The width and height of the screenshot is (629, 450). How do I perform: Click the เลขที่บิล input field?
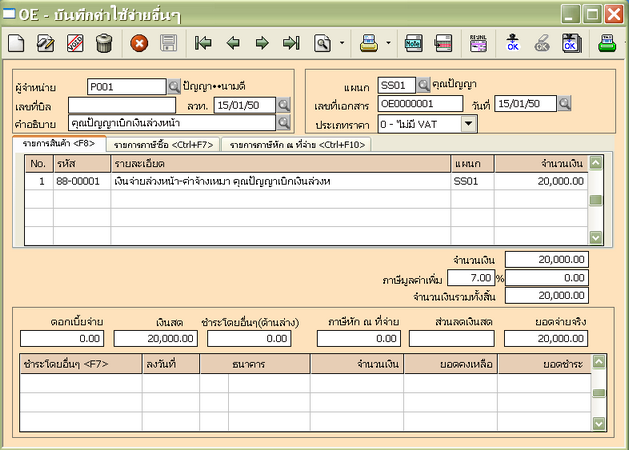tap(122, 104)
